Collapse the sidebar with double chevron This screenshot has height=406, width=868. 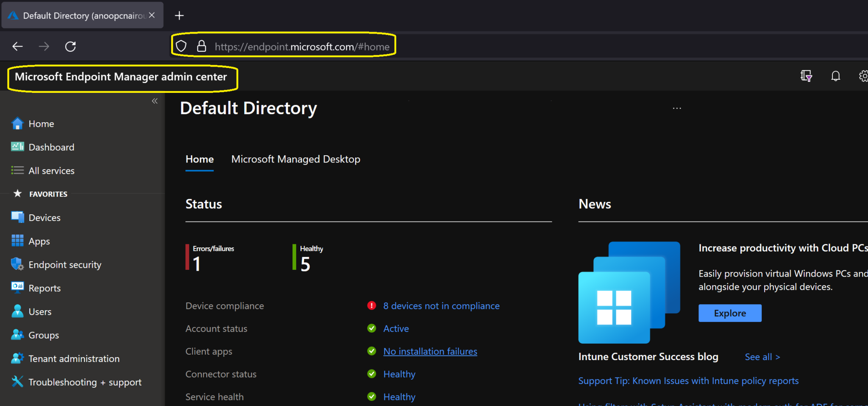click(155, 101)
